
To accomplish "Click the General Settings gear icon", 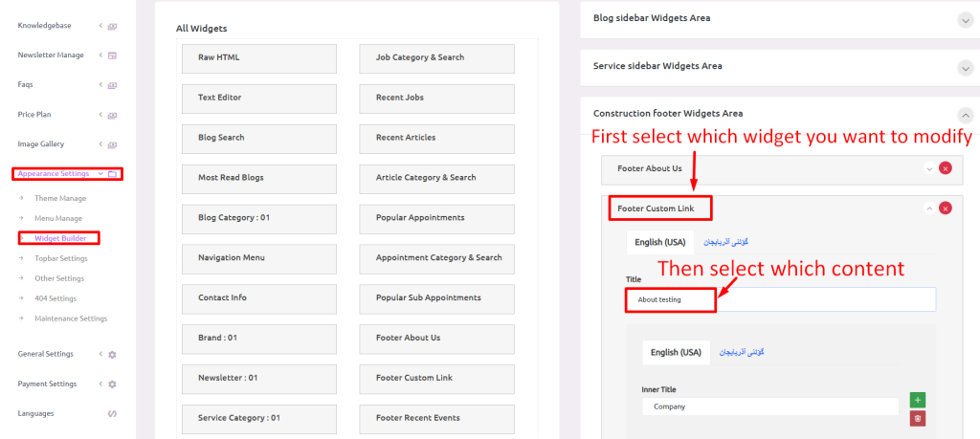I will point(113,354).
